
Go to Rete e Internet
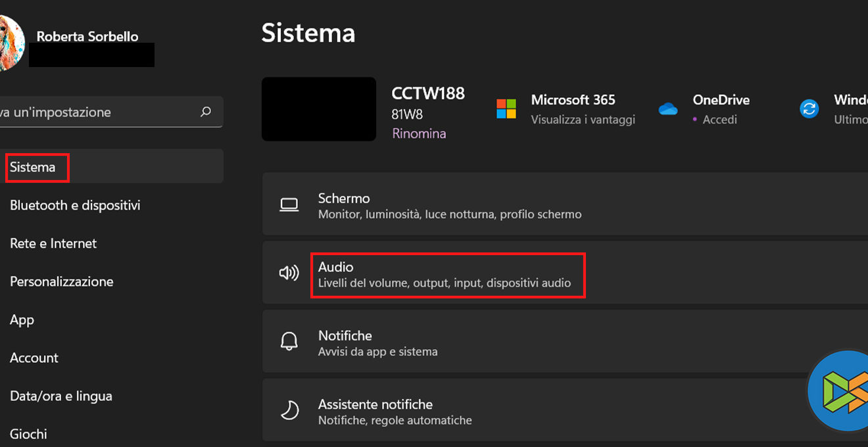pos(53,243)
